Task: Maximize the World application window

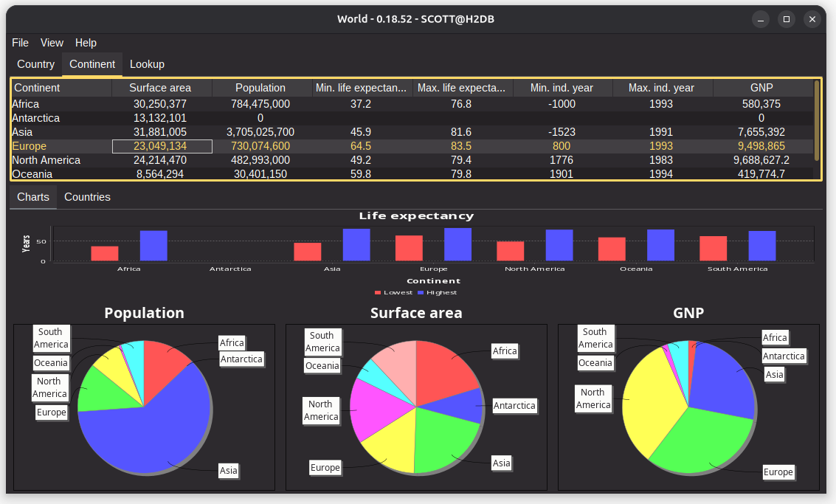Action: point(787,19)
